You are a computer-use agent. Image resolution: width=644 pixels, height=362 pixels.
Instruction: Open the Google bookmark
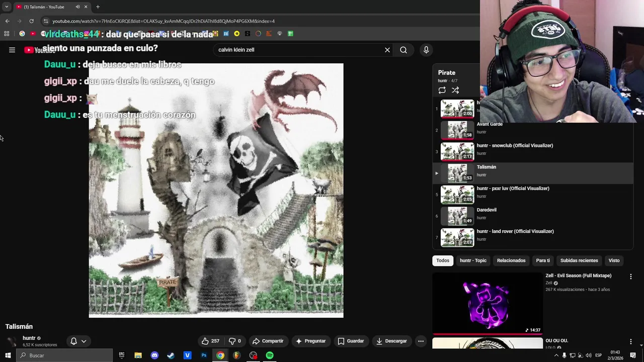(x=22, y=34)
